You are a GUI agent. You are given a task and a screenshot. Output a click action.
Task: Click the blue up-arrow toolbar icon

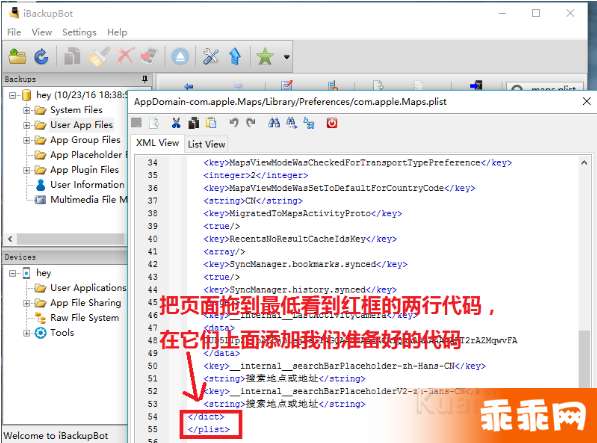pos(235,57)
